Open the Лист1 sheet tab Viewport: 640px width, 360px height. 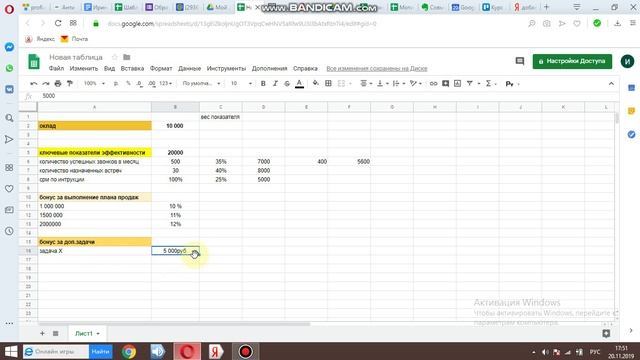(87, 333)
